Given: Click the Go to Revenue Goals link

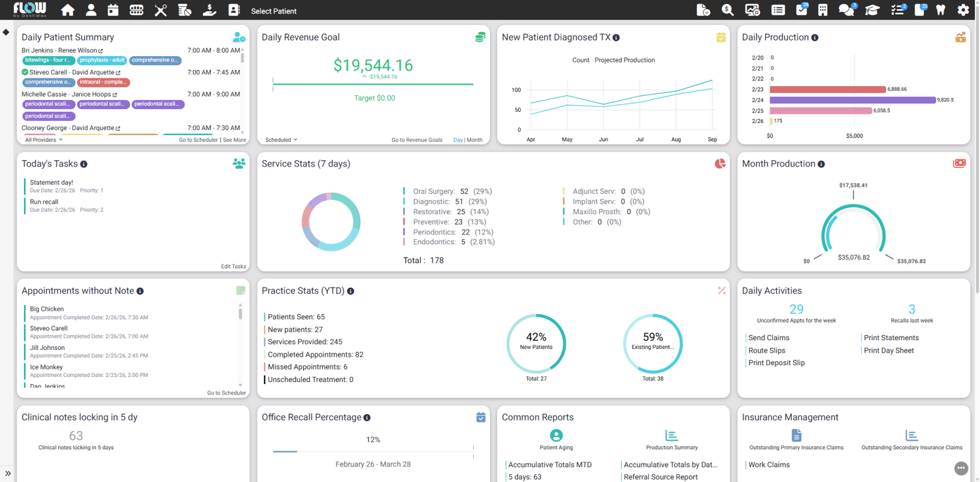Looking at the screenshot, I should coord(417,140).
